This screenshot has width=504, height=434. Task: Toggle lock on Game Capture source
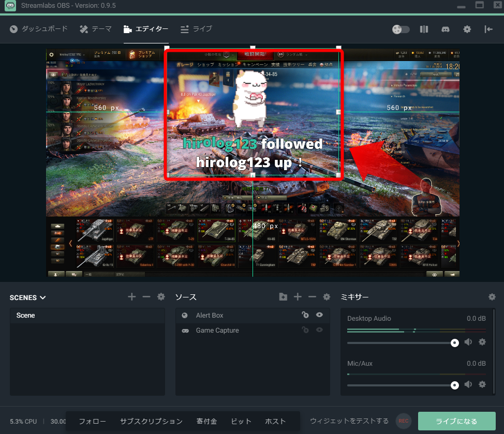point(305,330)
